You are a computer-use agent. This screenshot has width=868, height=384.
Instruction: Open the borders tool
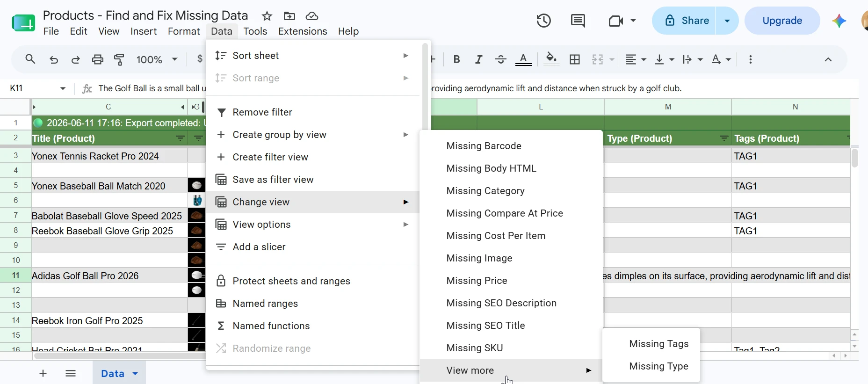point(575,59)
